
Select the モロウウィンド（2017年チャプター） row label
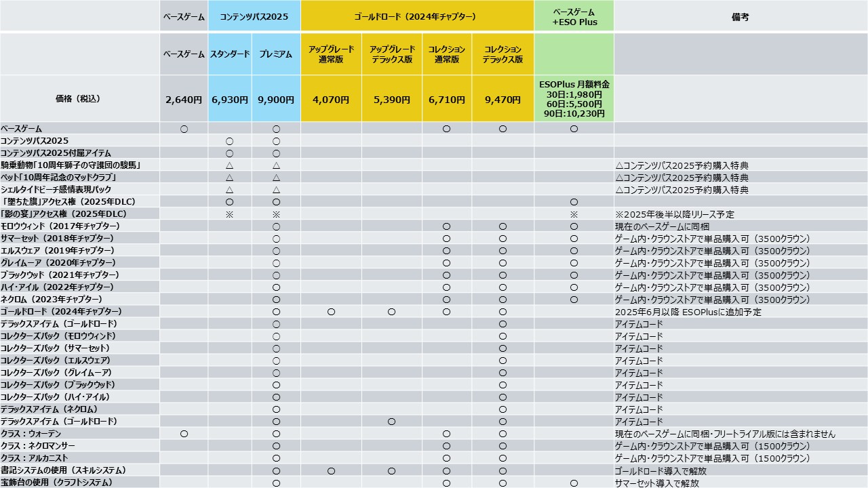click(60, 226)
